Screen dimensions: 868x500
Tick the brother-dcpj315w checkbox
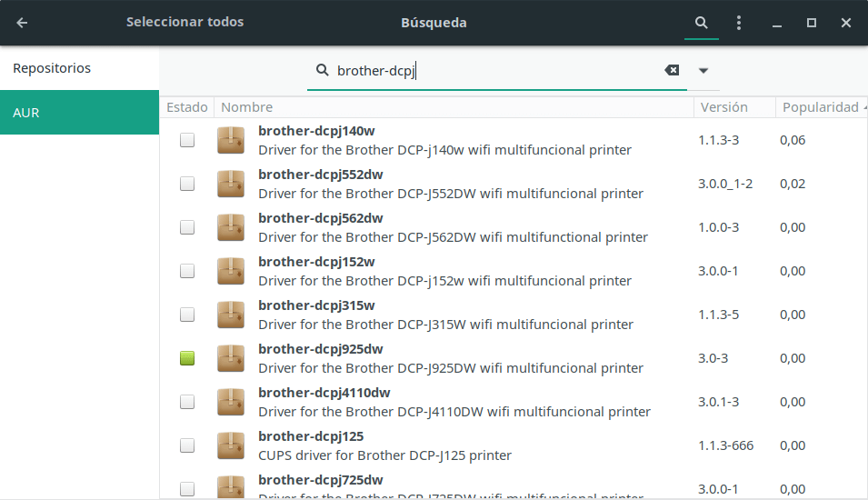point(187,315)
